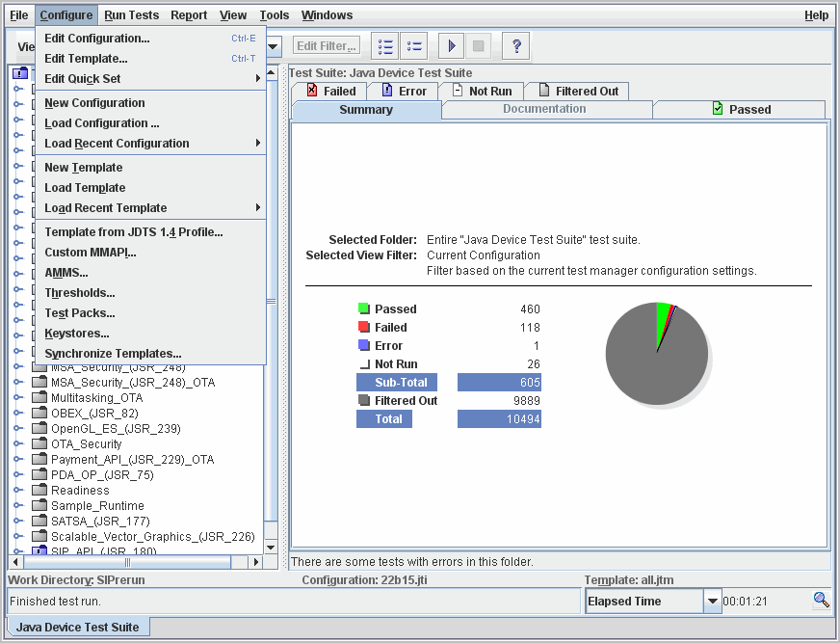Open Thresholds... menu item
This screenshot has width=840, height=643.
[151, 293]
